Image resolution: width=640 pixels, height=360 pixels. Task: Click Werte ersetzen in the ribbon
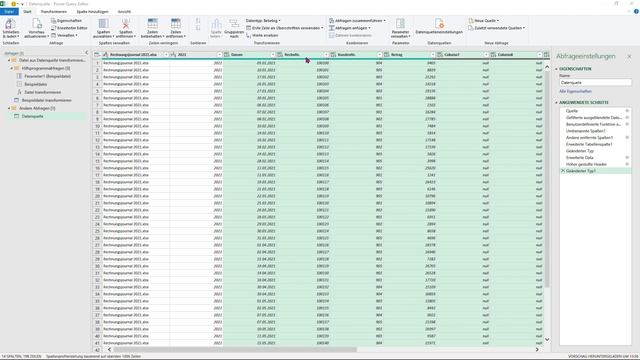point(262,35)
